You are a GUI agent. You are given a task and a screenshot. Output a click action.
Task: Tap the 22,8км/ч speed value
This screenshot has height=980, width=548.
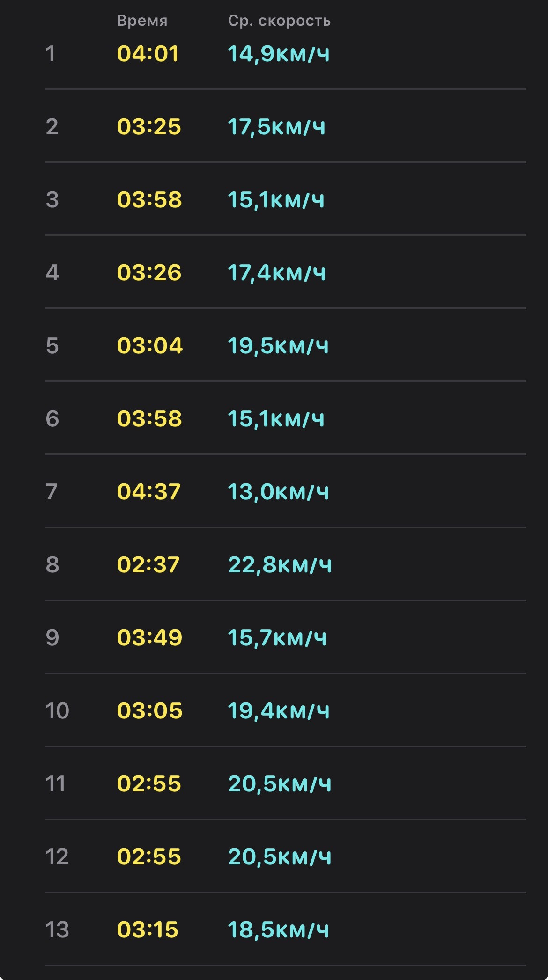280,564
